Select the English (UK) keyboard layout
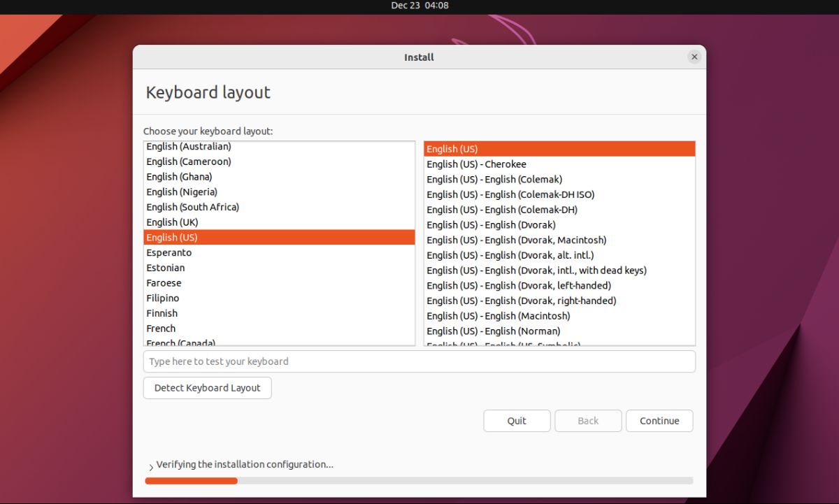This screenshot has width=839, height=504. (172, 222)
